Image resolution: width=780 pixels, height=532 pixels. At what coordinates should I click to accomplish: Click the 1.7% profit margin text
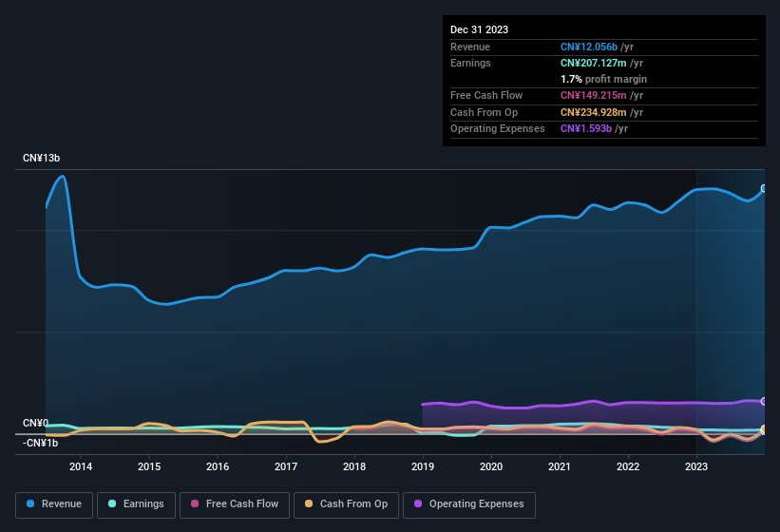click(604, 79)
